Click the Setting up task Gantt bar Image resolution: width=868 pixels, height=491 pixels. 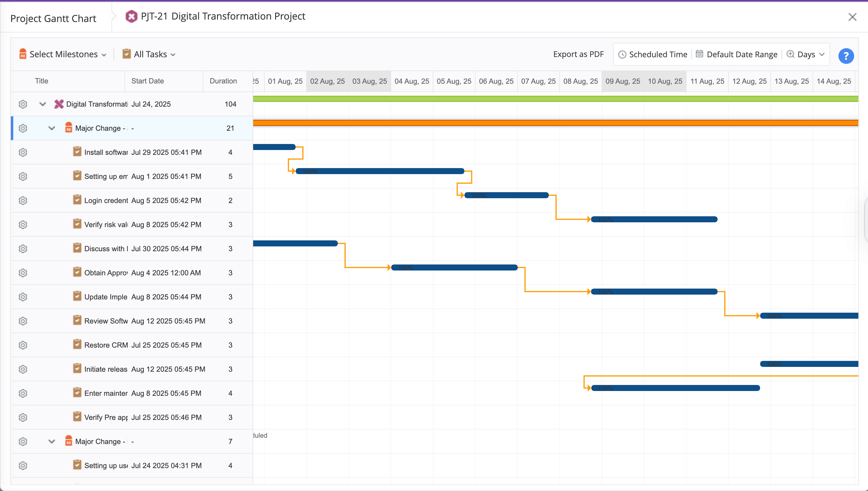tap(380, 171)
